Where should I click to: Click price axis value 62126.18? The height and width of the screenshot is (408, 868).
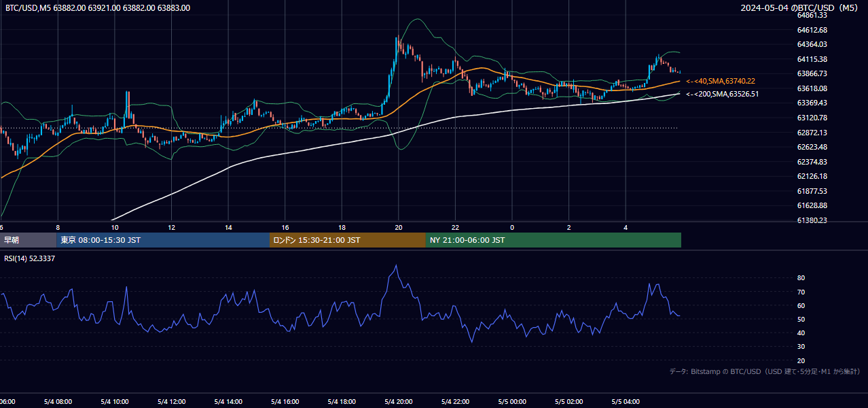coord(812,176)
